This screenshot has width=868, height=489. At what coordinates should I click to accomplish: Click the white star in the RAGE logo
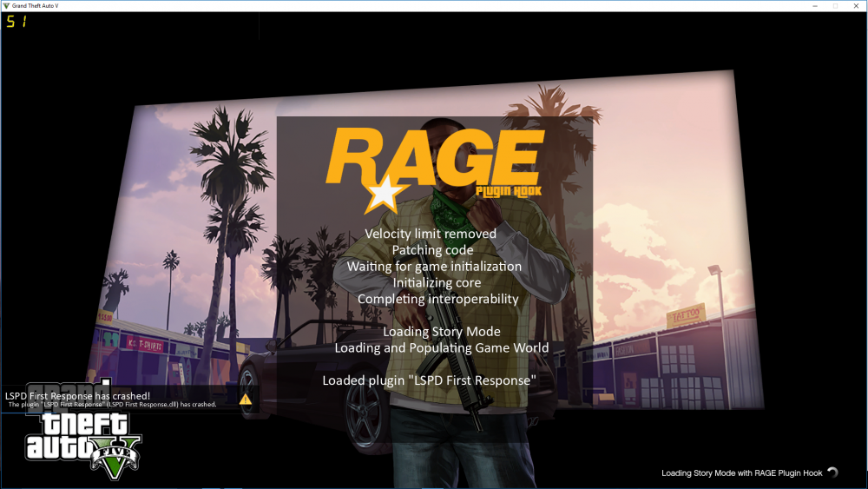click(385, 195)
